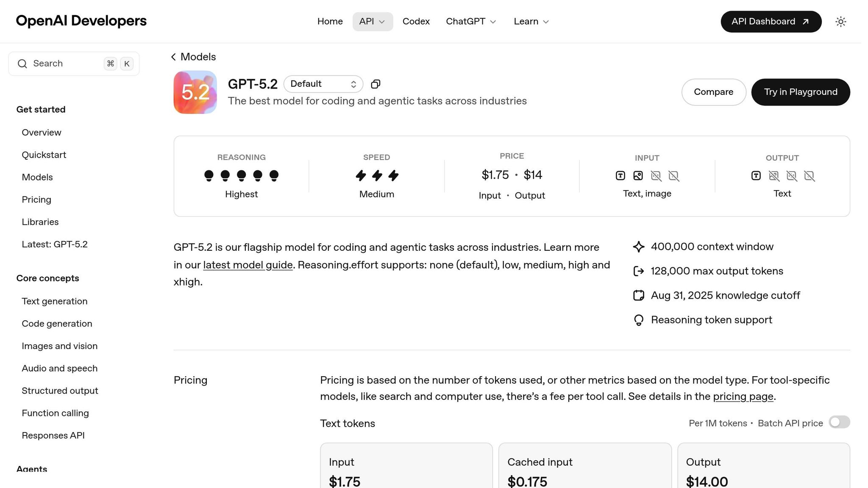Viewport: 868px width, 488px height.
Task: Enable the Batch API price toggle
Action: pos(839,422)
